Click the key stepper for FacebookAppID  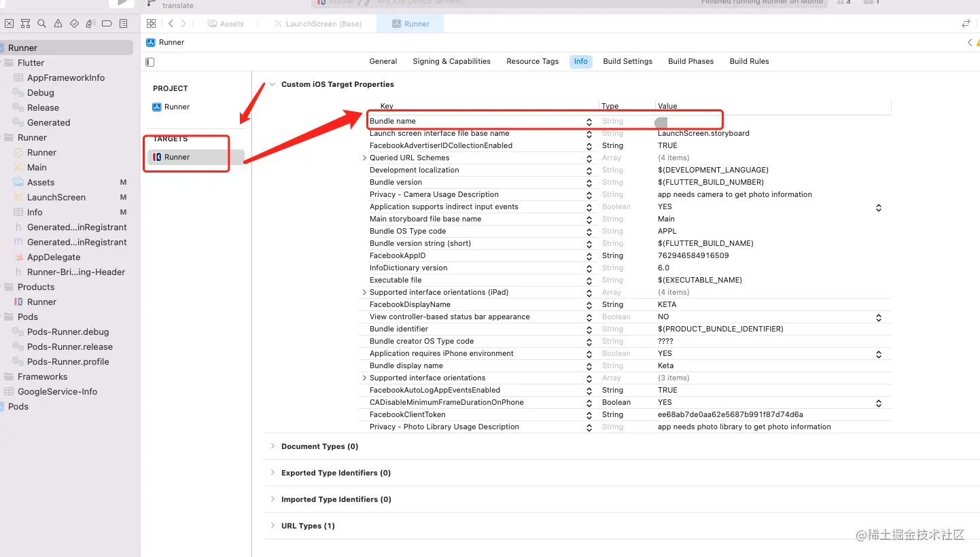point(589,256)
